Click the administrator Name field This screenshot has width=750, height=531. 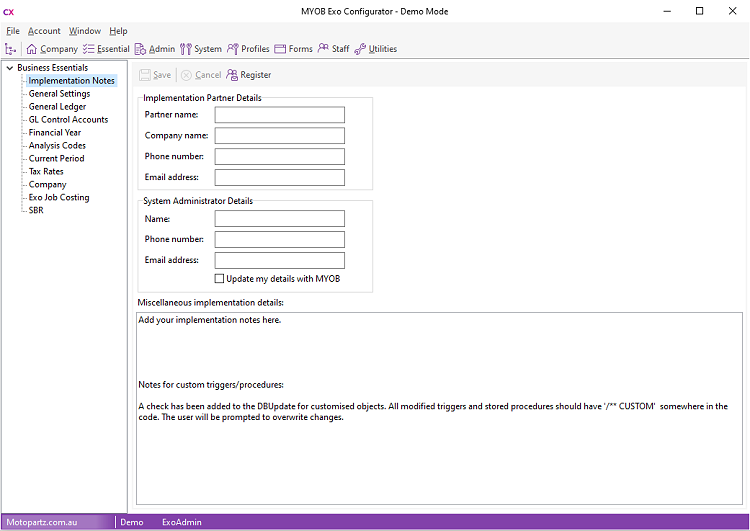(x=279, y=219)
